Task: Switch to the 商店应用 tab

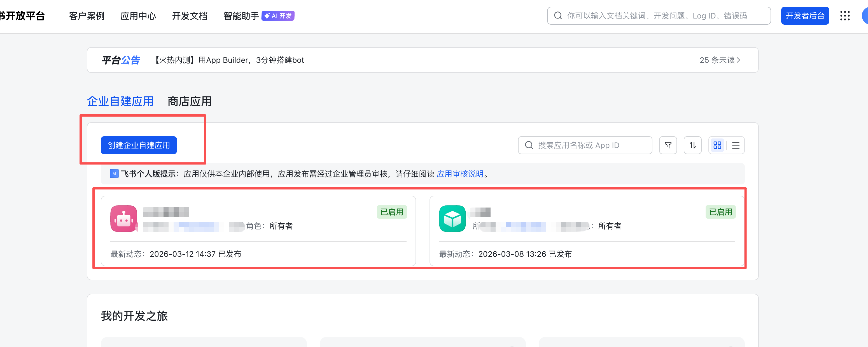Action: click(189, 101)
